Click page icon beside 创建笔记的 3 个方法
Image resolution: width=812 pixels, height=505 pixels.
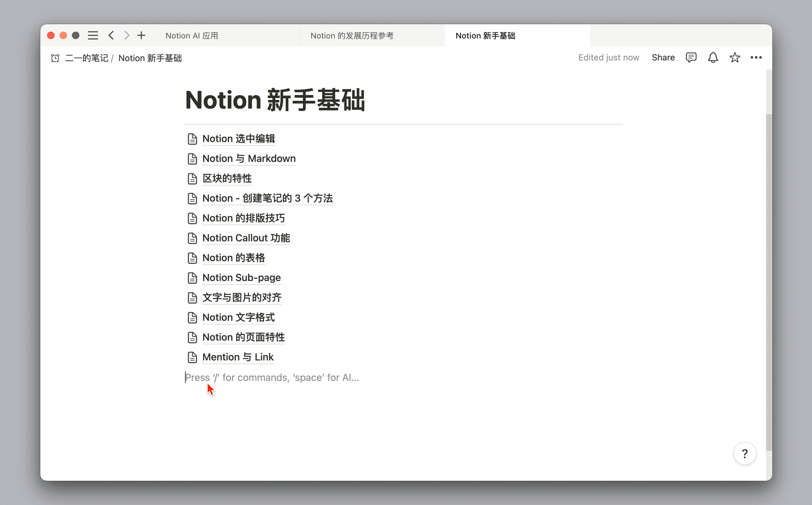(192, 199)
